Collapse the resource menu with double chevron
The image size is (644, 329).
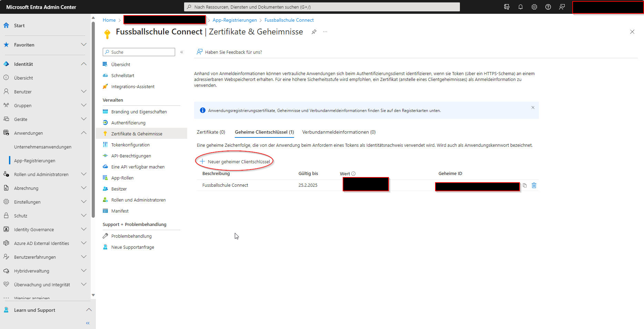pos(182,52)
